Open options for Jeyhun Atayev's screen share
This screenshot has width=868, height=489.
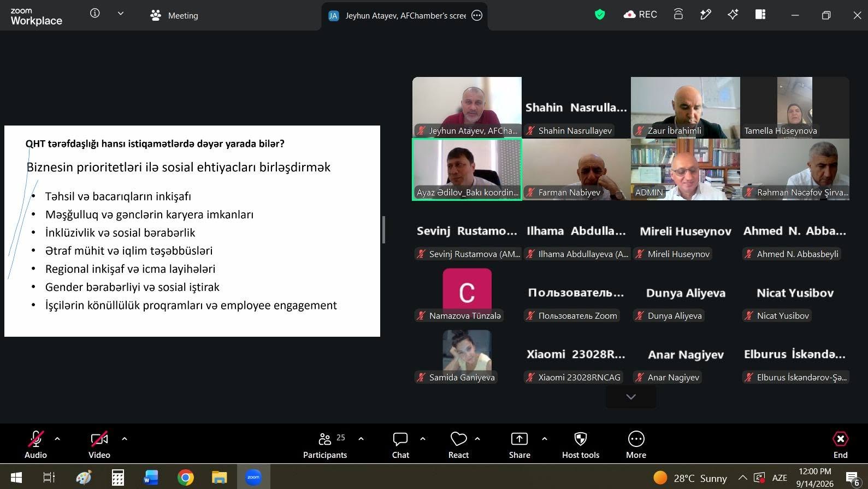477,15
